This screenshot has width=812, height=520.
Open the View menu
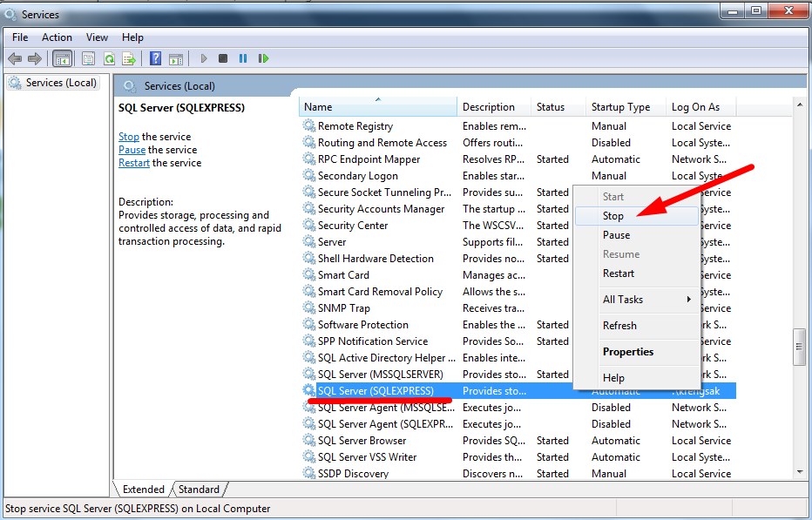(x=97, y=37)
